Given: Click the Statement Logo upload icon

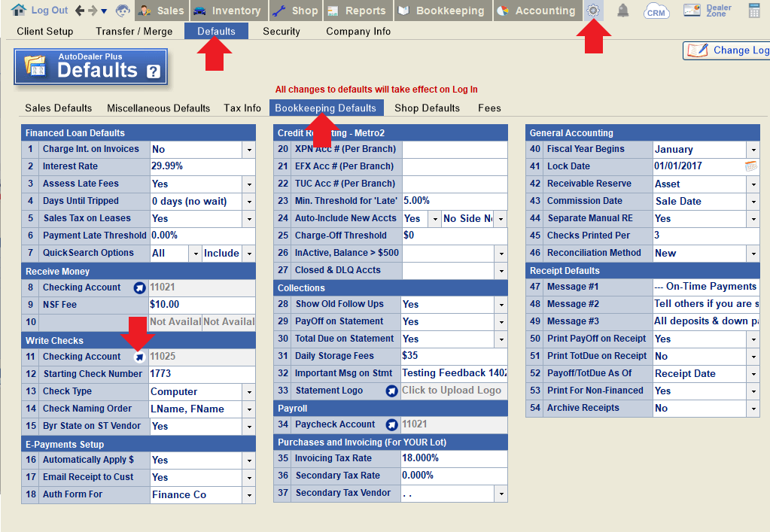Looking at the screenshot, I should click(391, 391).
